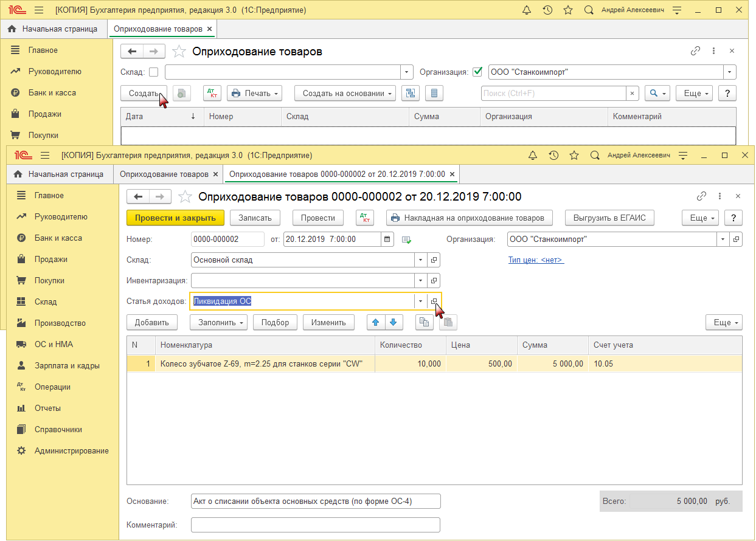The image size is (756, 541).
Task: Sort list by the Дата column header
Action: [x=162, y=116]
